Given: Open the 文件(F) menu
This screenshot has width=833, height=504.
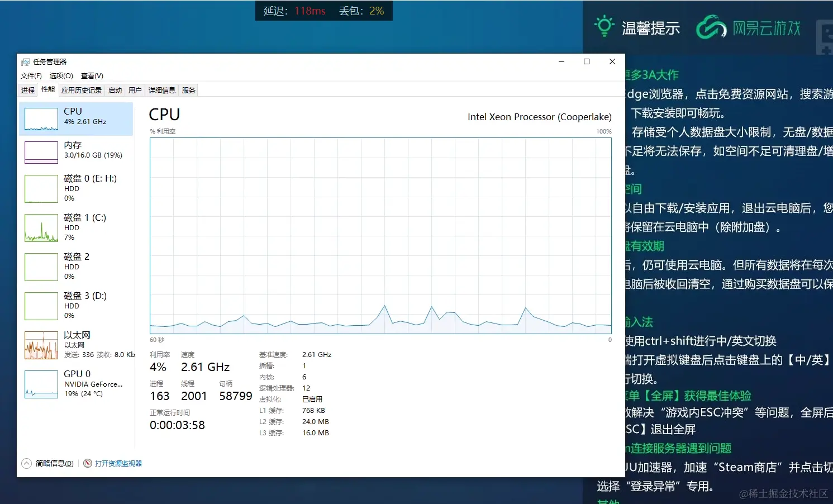Looking at the screenshot, I should (x=31, y=76).
